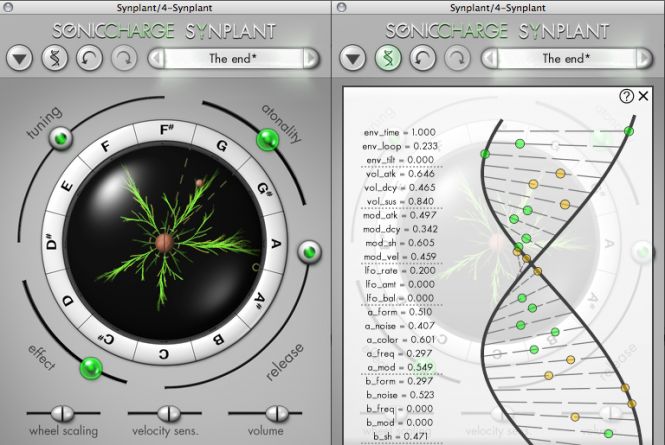
Task: Open the preset menu in left Synplant window
Action: [x=20, y=58]
